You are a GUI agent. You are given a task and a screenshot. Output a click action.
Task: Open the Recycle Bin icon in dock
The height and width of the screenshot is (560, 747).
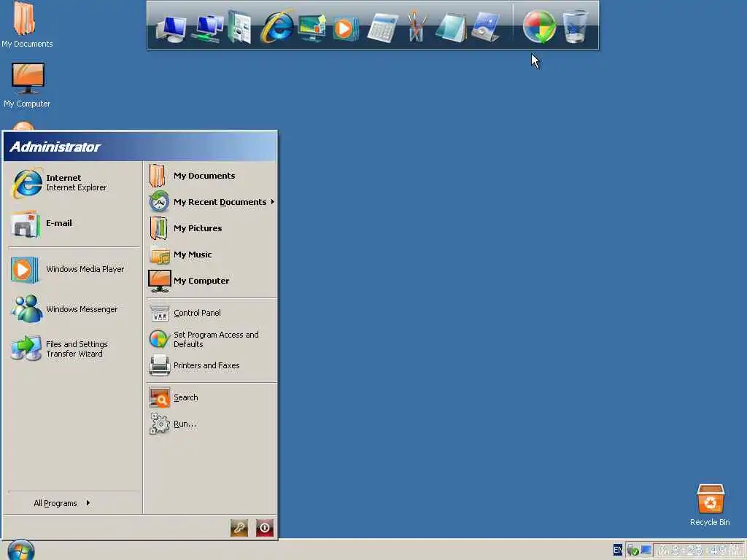(x=575, y=27)
